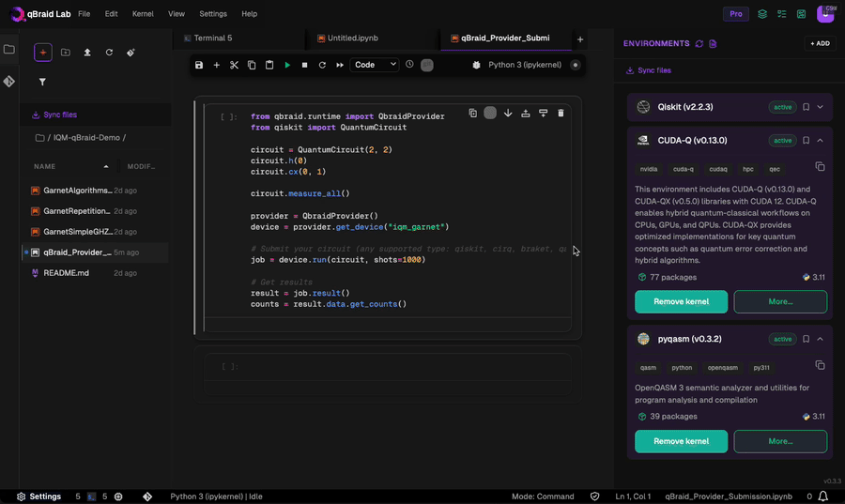Bookmark the CUDA-Q environment

[807, 141]
